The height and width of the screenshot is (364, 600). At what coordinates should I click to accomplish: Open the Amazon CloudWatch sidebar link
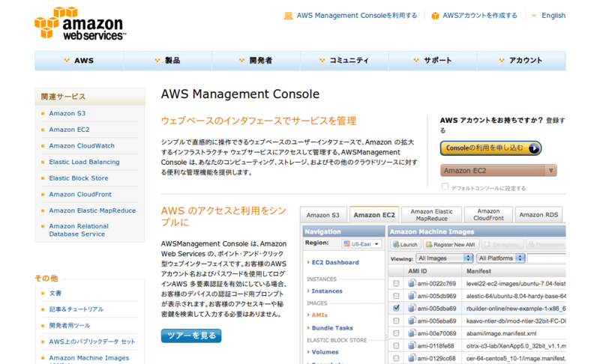click(82, 146)
